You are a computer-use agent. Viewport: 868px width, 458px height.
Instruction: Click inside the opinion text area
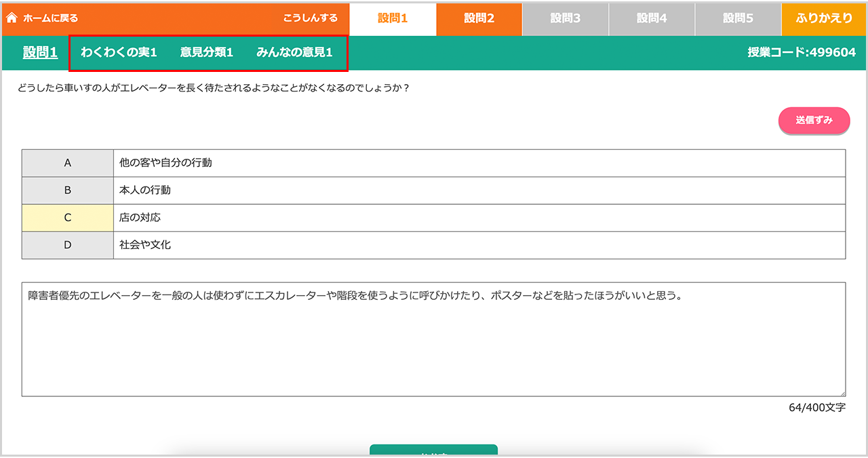coord(433,339)
